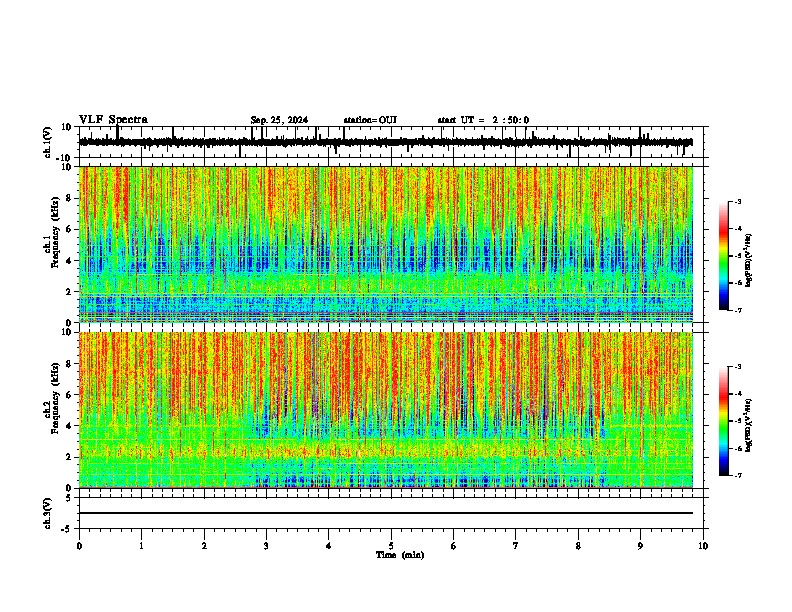Click the ch.1 voltage waveform trace
Image resolution: width=792 pixels, height=612 pixels.
[385, 142]
